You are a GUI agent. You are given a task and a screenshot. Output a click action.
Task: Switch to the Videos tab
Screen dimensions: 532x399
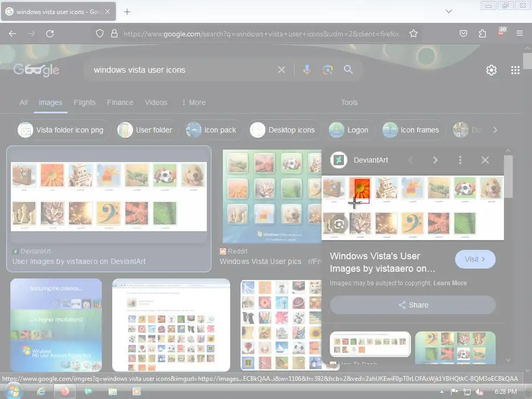pyautogui.click(x=156, y=102)
